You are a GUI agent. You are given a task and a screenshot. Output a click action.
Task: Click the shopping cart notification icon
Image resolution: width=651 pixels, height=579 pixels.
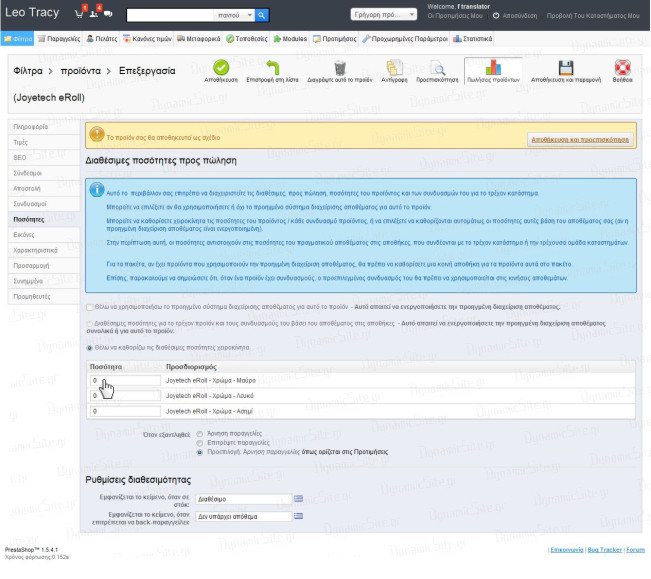[x=79, y=14]
